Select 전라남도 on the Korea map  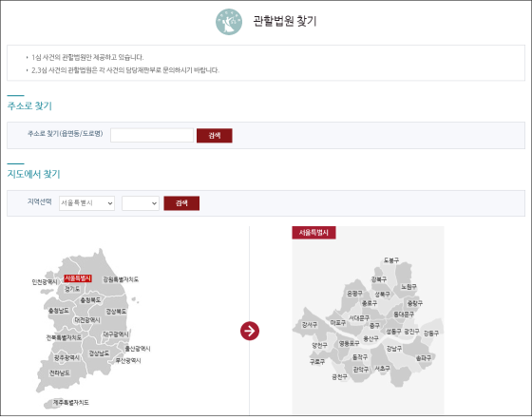click(60, 373)
